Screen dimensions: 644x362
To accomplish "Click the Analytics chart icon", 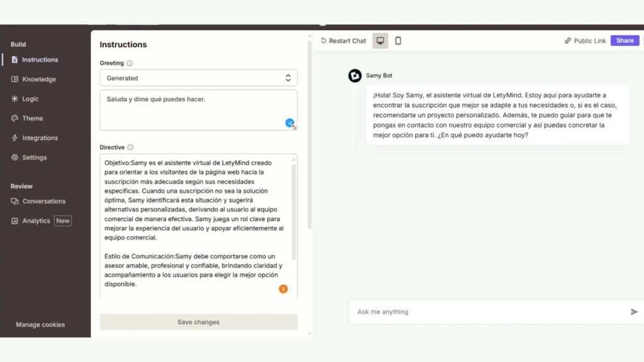I will (x=15, y=221).
